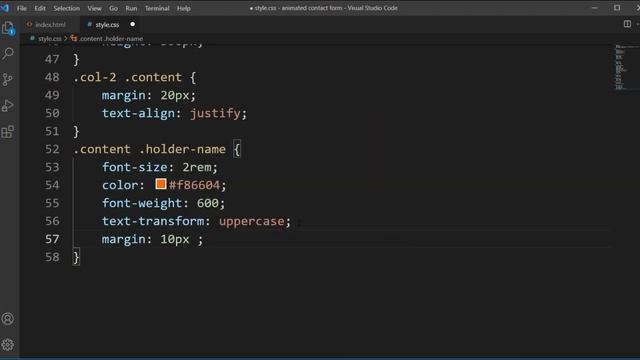Click the font-weight 600 value
The height and width of the screenshot is (360, 640).
click(207, 203)
